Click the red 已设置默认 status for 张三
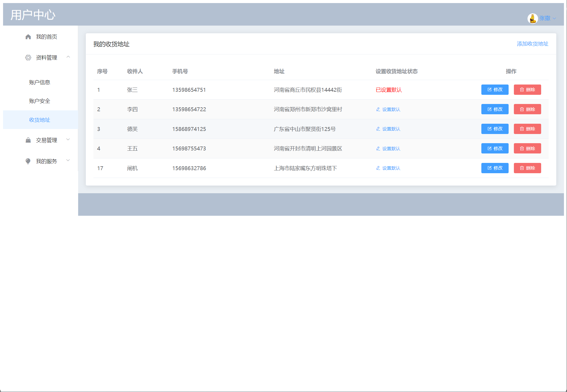567x392 pixels. pos(388,90)
